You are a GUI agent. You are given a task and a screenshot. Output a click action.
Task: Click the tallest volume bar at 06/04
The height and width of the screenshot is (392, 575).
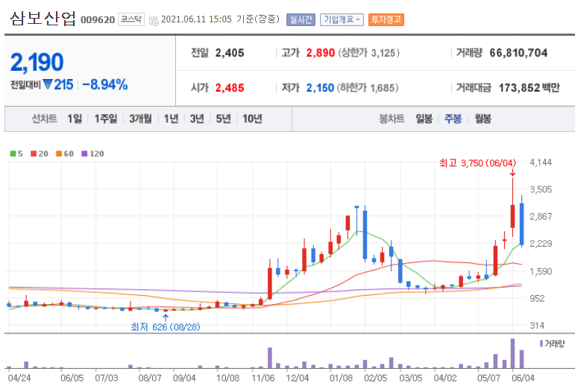[512, 353]
